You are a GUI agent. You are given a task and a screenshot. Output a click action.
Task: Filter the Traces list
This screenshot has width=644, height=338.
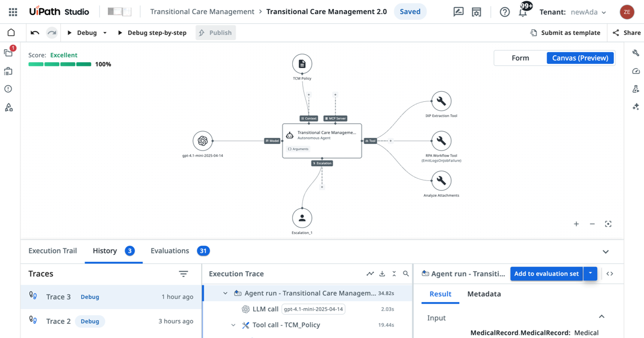click(183, 274)
